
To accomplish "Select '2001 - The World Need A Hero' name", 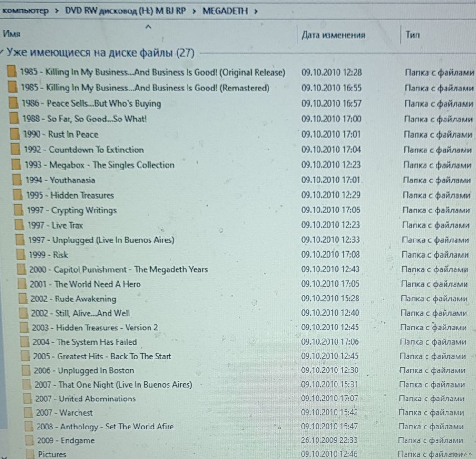I will coord(85,284).
